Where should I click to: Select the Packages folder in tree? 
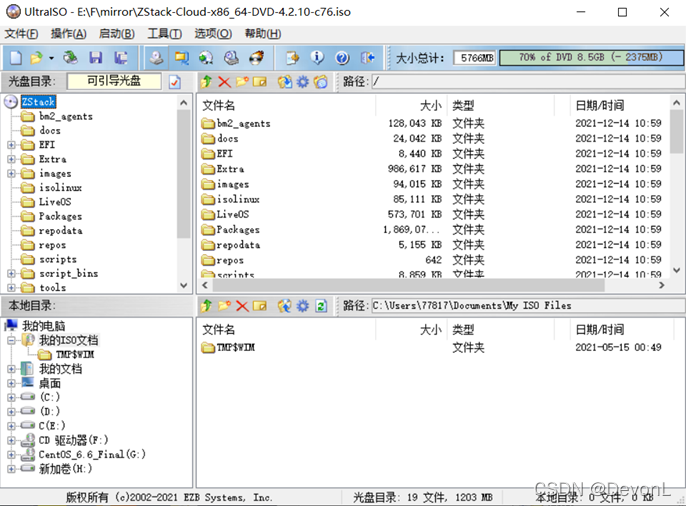pyautogui.click(x=60, y=216)
